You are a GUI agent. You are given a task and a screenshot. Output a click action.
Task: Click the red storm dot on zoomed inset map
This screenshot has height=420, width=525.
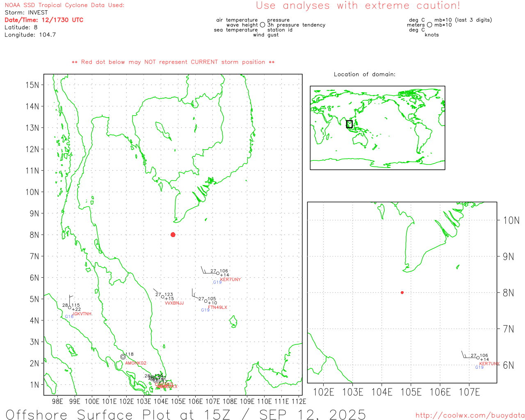point(402,292)
